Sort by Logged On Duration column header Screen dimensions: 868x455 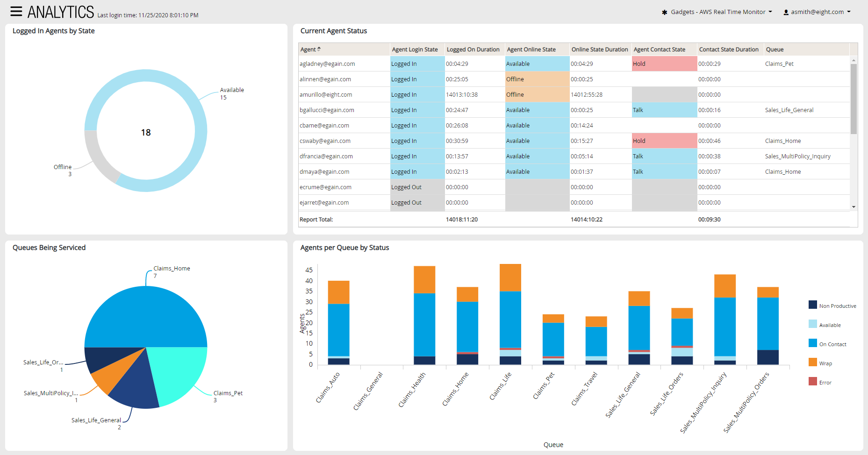[473, 50]
